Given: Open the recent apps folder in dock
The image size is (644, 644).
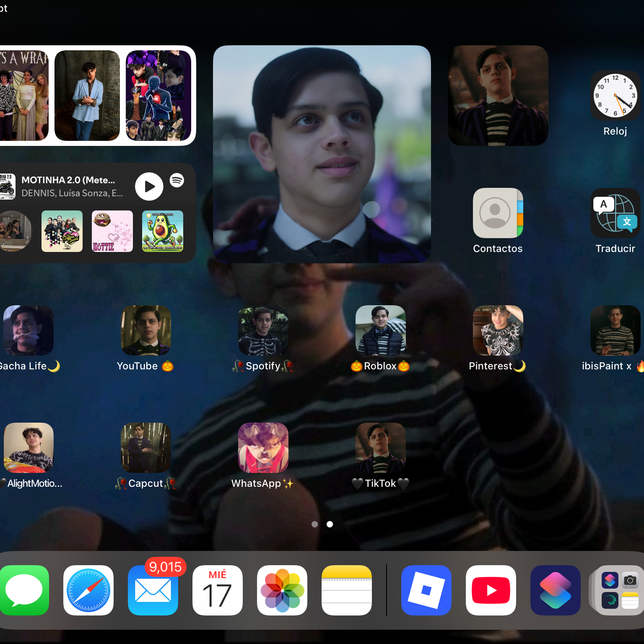Looking at the screenshot, I should 619,590.
